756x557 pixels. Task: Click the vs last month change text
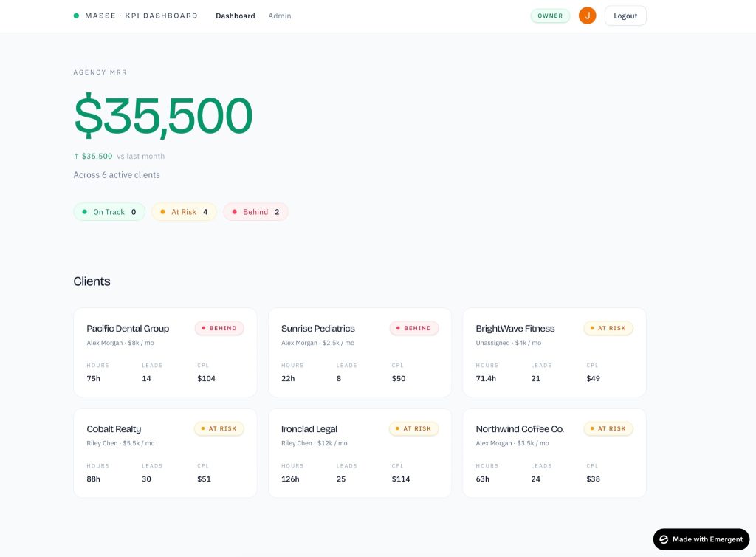(x=141, y=157)
